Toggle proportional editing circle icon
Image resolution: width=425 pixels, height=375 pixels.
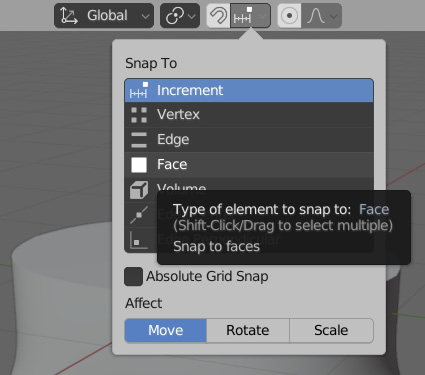tap(289, 16)
